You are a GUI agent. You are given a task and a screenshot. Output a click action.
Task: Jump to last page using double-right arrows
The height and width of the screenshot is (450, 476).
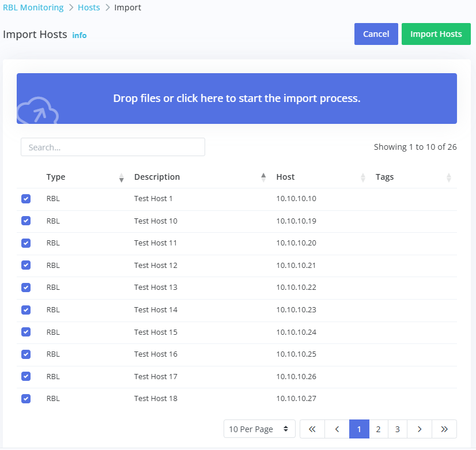(x=444, y=429)
